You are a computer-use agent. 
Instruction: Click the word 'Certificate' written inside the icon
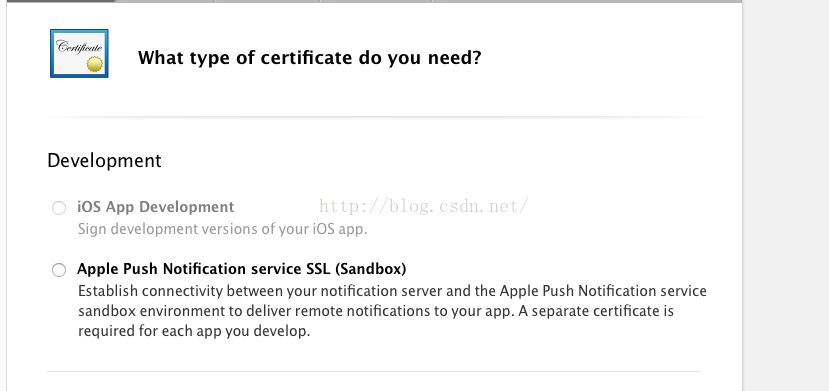pos(79,48)
